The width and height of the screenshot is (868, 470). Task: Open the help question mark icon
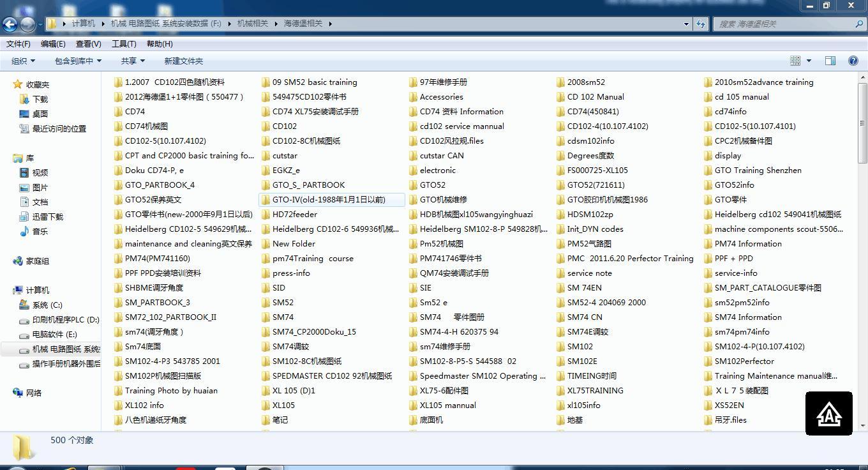tap(853, 61)
